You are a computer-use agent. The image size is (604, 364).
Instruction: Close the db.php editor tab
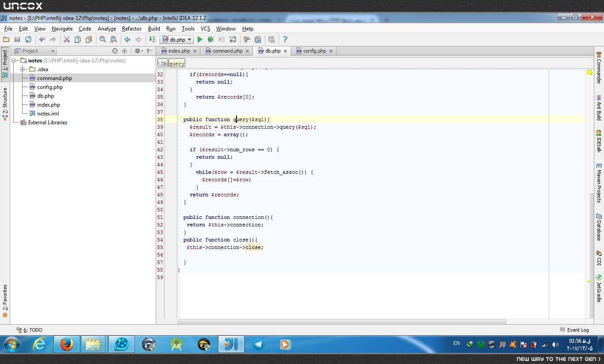[285, 51]
